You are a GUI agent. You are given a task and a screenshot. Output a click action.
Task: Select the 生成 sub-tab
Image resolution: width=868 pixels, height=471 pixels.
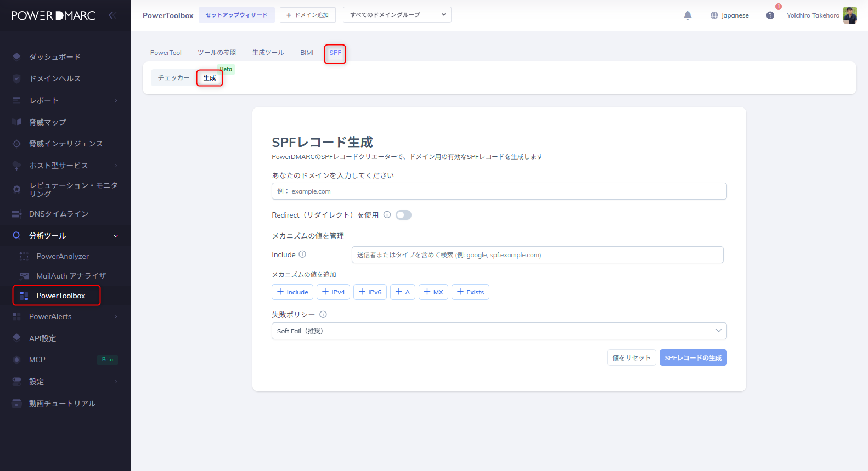click(210, 78)
